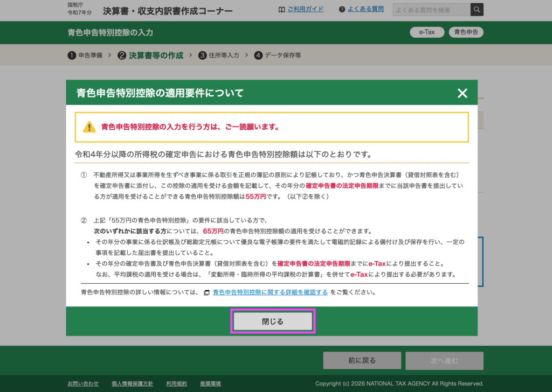Select step 1 申告準備
The height and width of the screenshot is (392, 552).
coord(85,55)
